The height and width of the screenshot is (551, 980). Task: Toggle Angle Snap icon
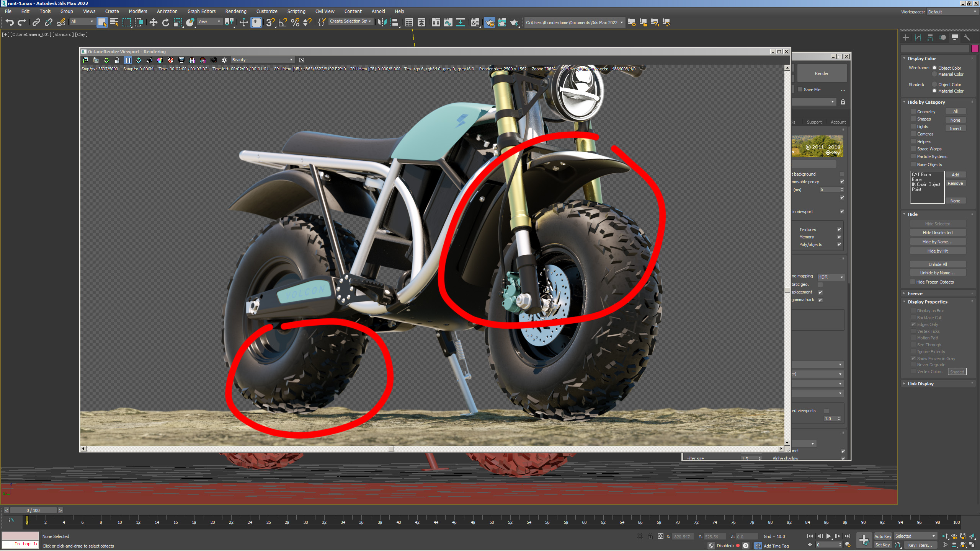(x=283, y=23)
